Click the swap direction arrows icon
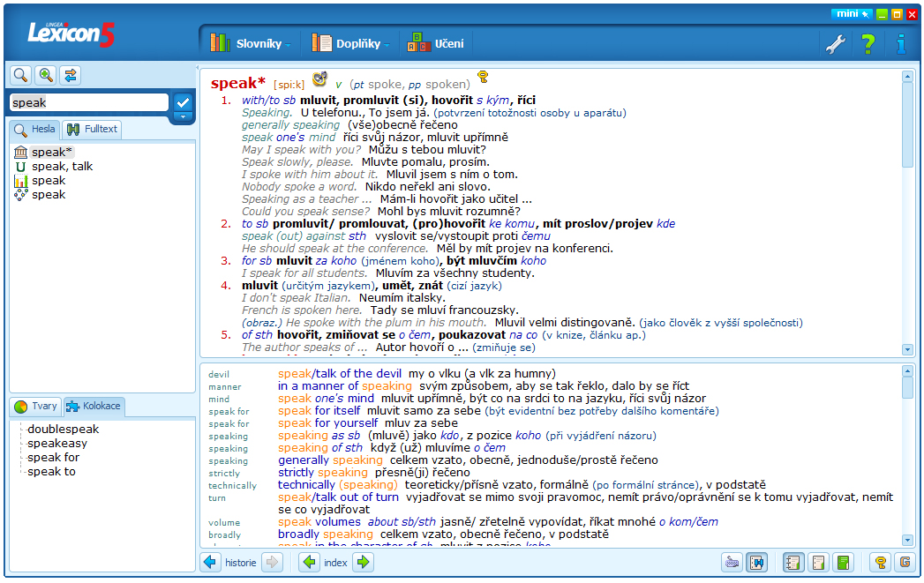 (x=71, y=75)
